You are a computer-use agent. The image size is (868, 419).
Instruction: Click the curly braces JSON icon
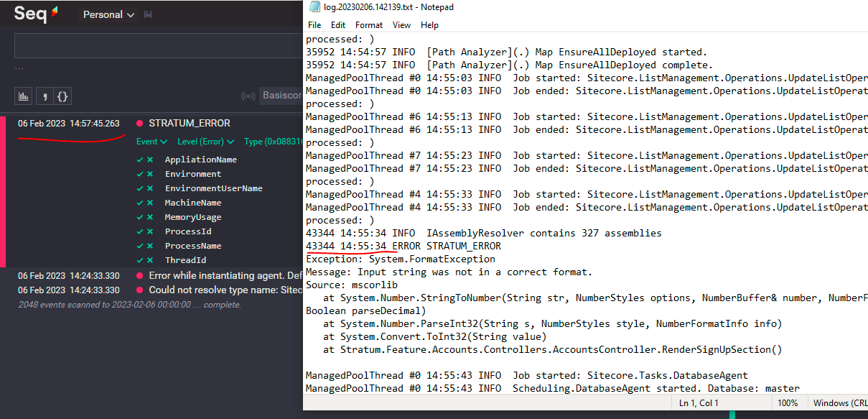(x=62, y=96)
